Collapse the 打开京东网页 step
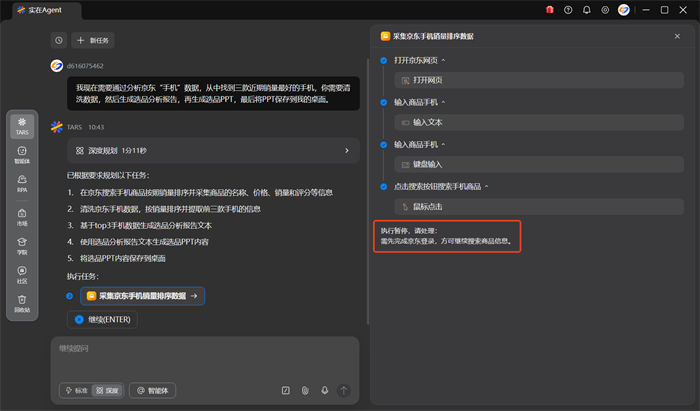700x411 pixels. tap(445, 60)
